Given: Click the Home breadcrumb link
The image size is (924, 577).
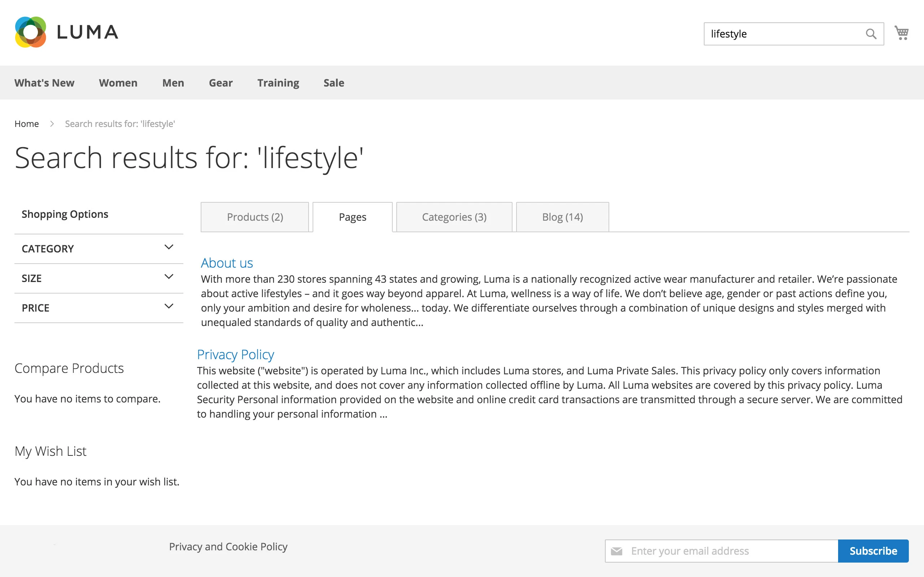Looking at the screenshot, I should [x=26, y=124].
